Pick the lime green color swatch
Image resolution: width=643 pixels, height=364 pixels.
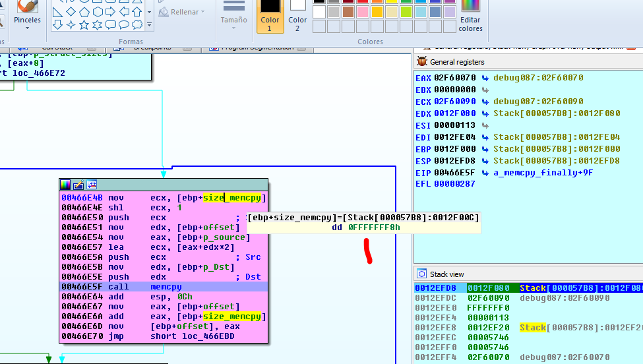[406, 12]
